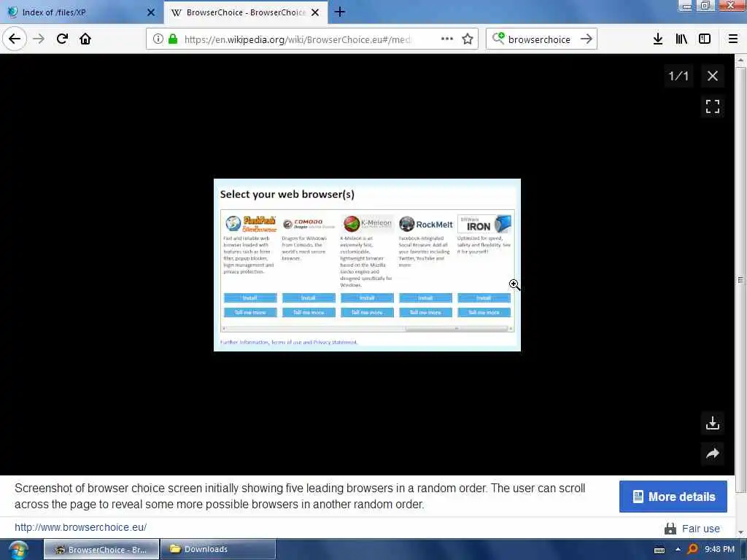Open the Firefox downloads panel
The height and width of the screenshot is (560, 747).
tap(658, 39)
